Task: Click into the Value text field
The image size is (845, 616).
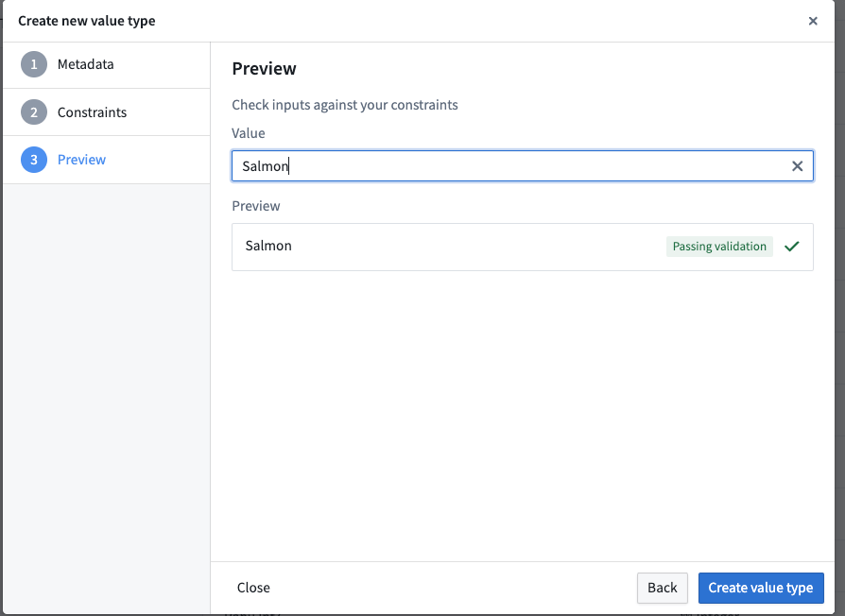Action: (x=510, y=166)
